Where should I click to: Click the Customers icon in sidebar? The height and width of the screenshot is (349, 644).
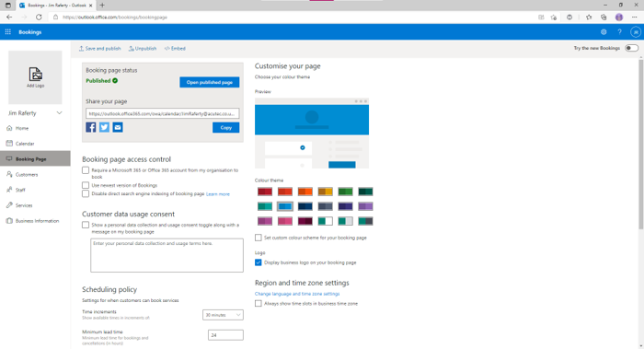(x=9, y=174)
